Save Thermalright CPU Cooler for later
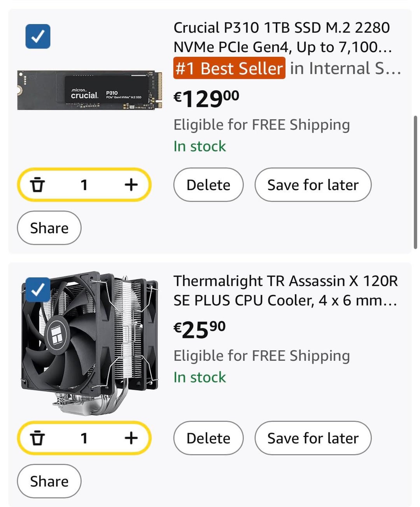The width and height of the screenshot is (420, 507). 313,438
